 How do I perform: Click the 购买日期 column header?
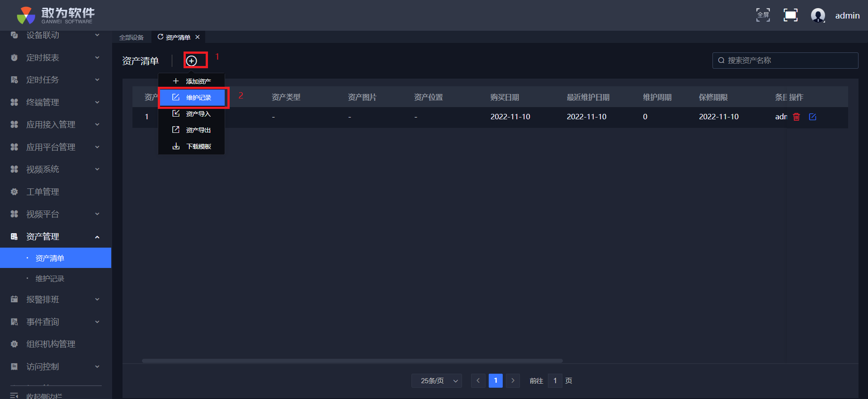(505, 97)
